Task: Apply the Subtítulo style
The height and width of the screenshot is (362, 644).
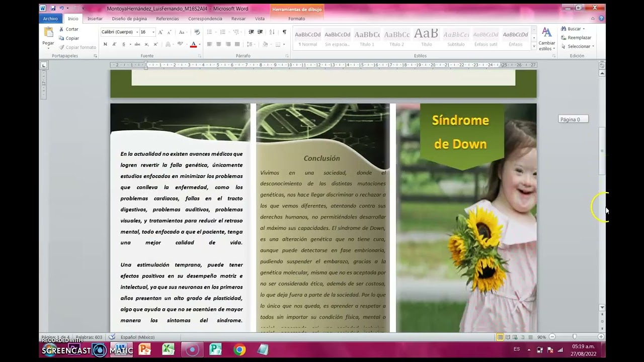Action: [456, 38]
